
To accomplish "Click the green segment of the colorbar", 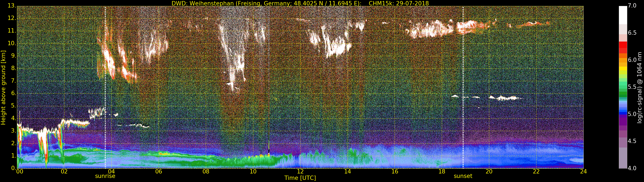I will (623, 94).
